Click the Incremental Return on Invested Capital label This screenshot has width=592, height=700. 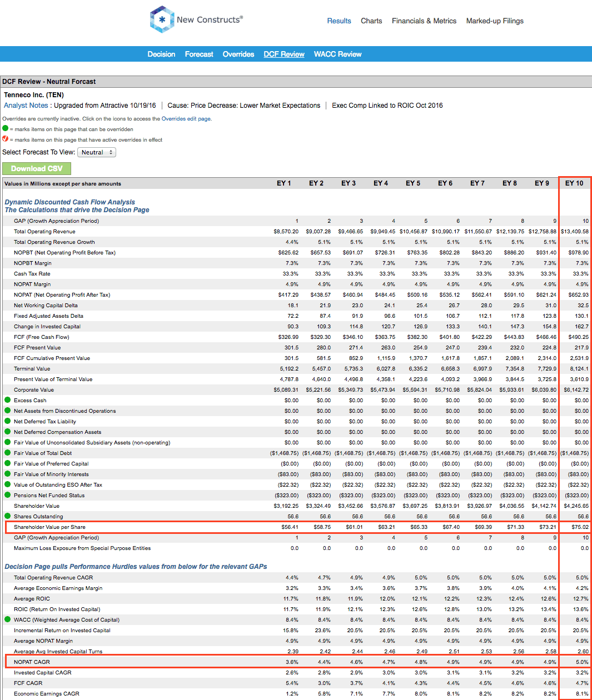pos(62,631)
